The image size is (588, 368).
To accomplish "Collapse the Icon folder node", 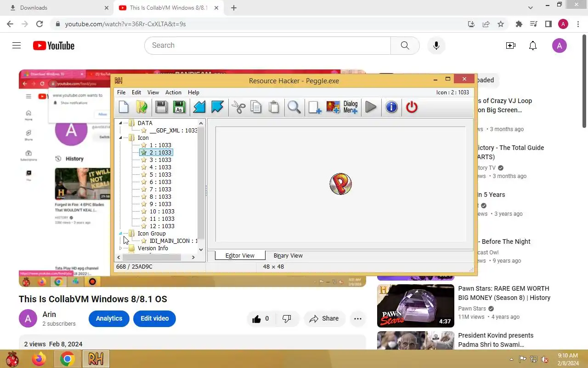I will pyautogui.click(x=120, y=138).
